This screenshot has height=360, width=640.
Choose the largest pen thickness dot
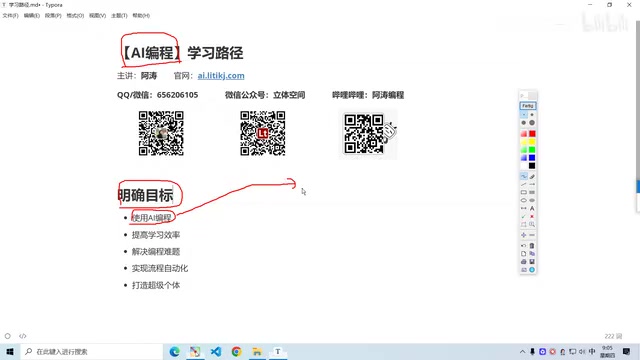tap(532, 123)
